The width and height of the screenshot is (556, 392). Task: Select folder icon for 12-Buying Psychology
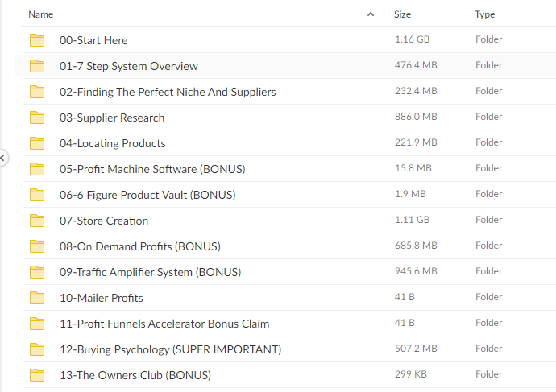[37, 349]
